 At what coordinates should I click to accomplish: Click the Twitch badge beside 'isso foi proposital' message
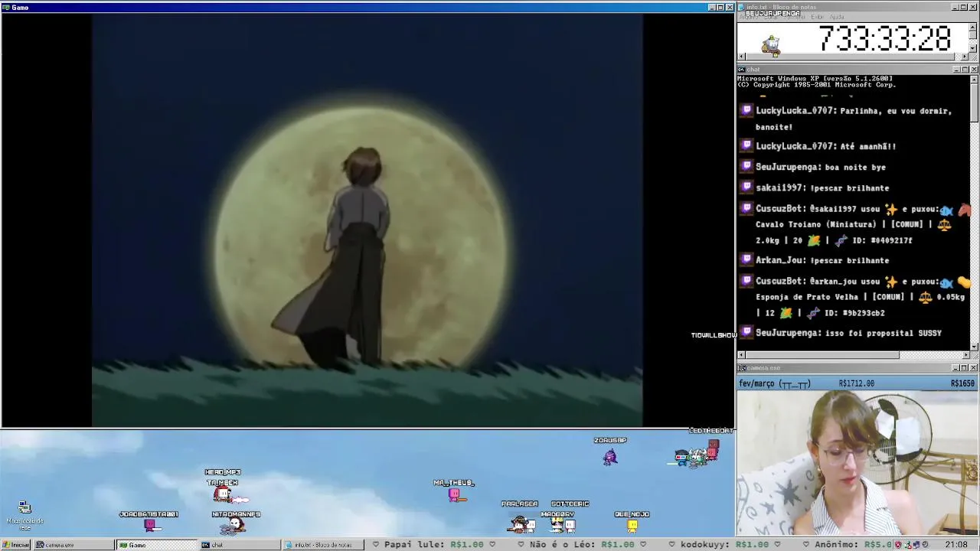pyautogui.click(x=746, y=332)
